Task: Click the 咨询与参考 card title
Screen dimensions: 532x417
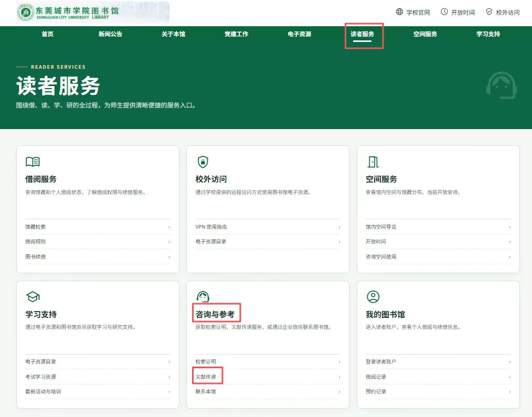Action: [x=215, y=314]
